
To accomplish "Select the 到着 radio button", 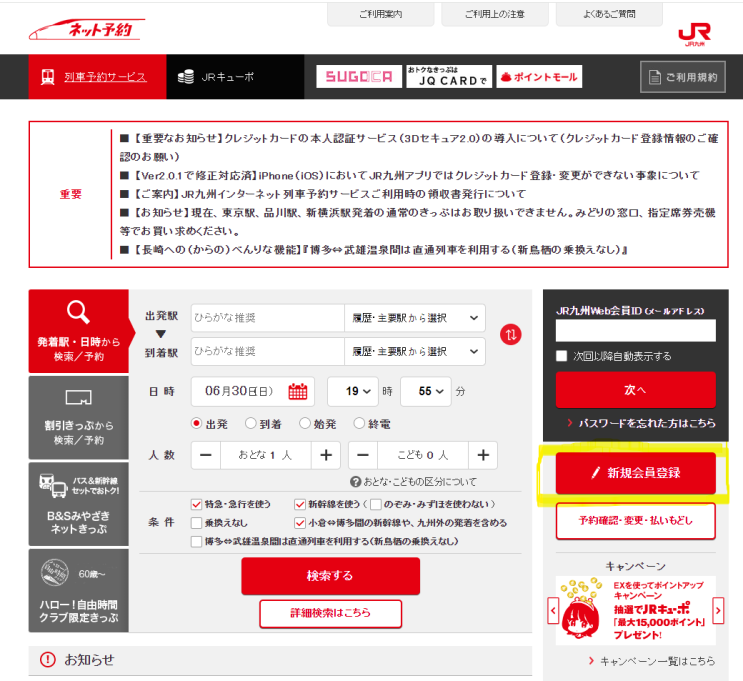I will [x=251, y=423].
